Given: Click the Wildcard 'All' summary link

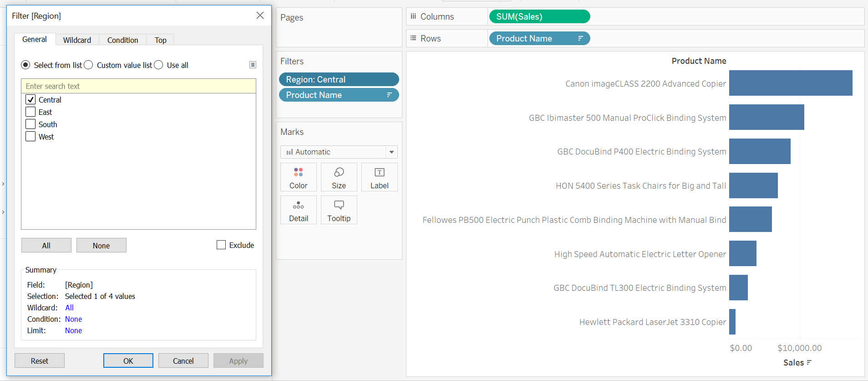Looking at the screenshot, I should point(69,308).
